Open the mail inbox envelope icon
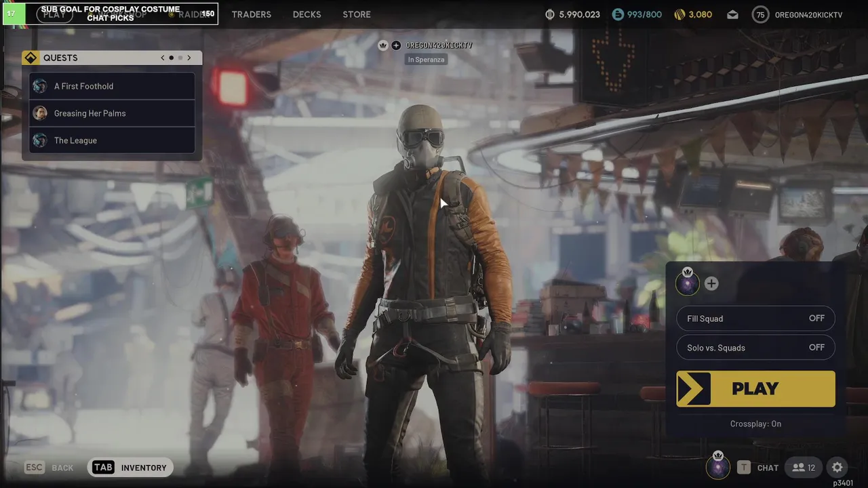 732,14
